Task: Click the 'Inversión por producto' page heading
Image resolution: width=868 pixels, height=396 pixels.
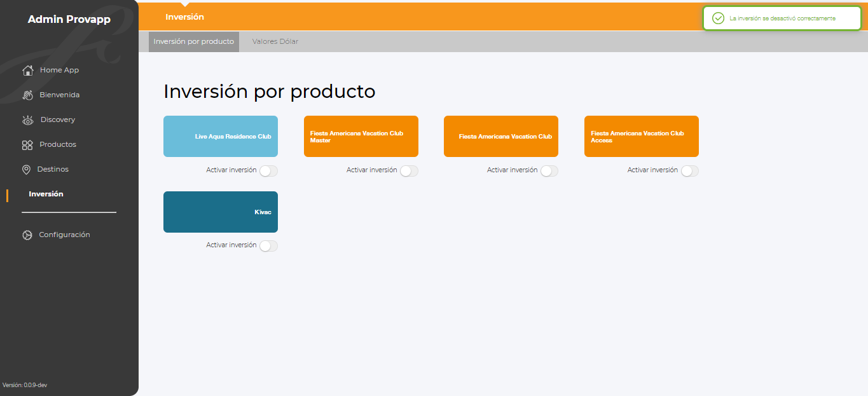Action: pos(269,92)
